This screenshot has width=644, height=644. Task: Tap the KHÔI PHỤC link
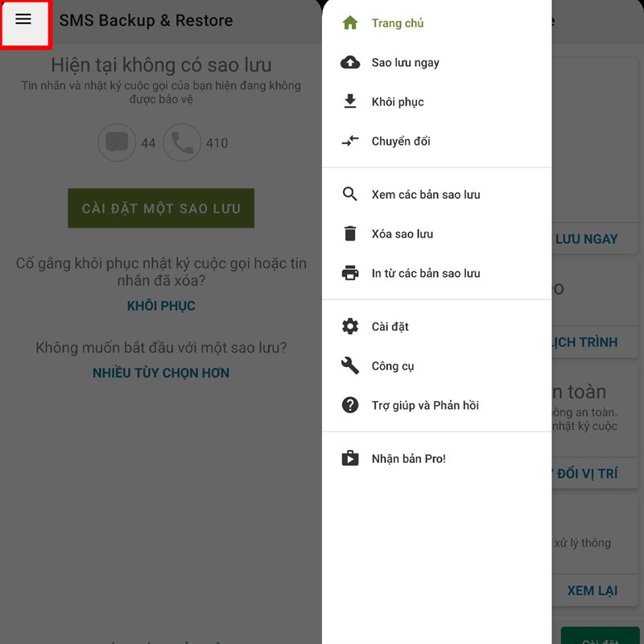pyautogui.click(x=161, y=306)
